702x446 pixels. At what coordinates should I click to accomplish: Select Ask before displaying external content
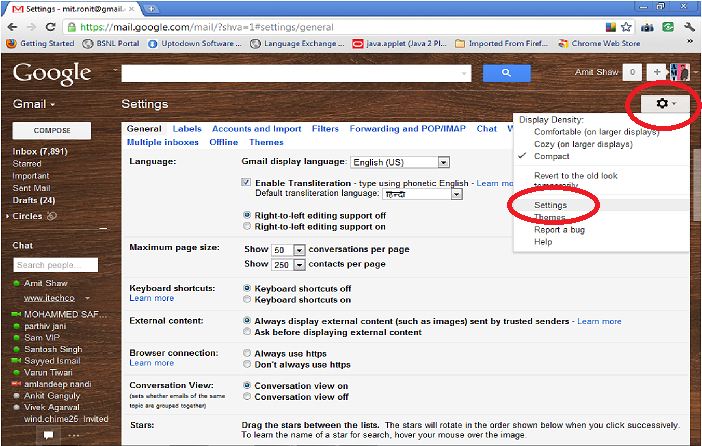tap(247, 332)
